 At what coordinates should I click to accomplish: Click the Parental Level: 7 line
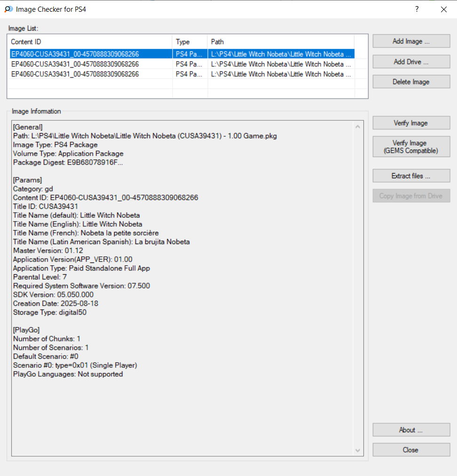[40, 277]
